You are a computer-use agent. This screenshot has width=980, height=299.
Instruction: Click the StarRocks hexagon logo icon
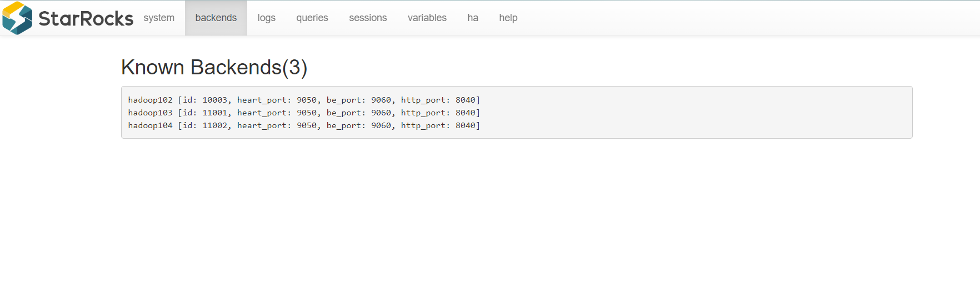click(x=17, y=18)
